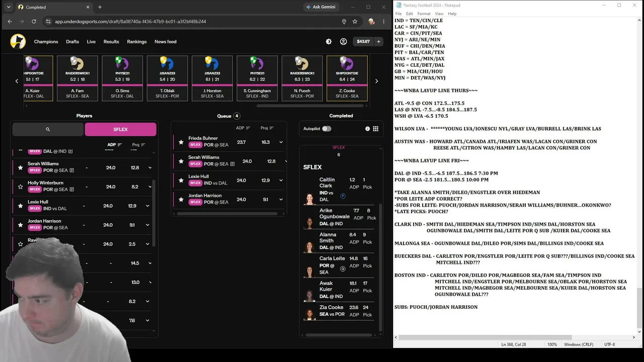
Task: Remove Serah Williams' star in the Queue
Action: 181,161
